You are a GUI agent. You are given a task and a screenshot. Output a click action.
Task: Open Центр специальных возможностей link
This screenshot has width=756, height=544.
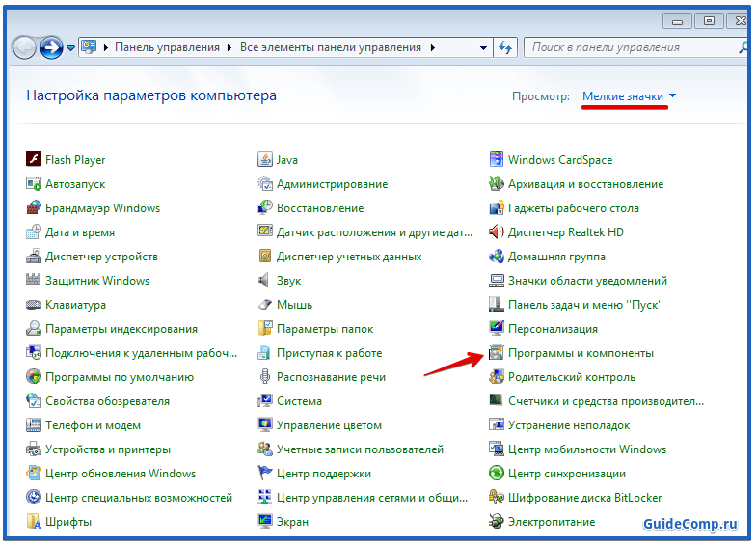tap(139, 498)
